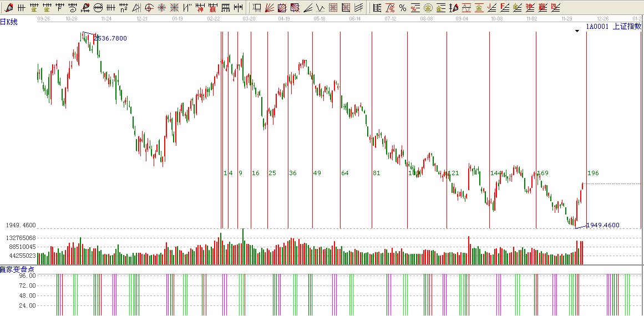Select the zigzag wave line tool
The height and width of the screenshot is (316, 644).
[x=320, y=8]
